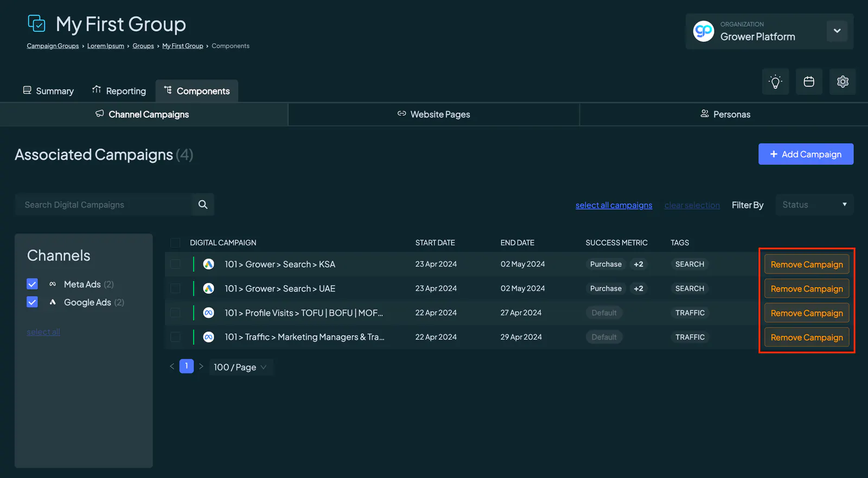Click the select all campaigns link
The image size is (868, 478).
[x=614, y=205]
